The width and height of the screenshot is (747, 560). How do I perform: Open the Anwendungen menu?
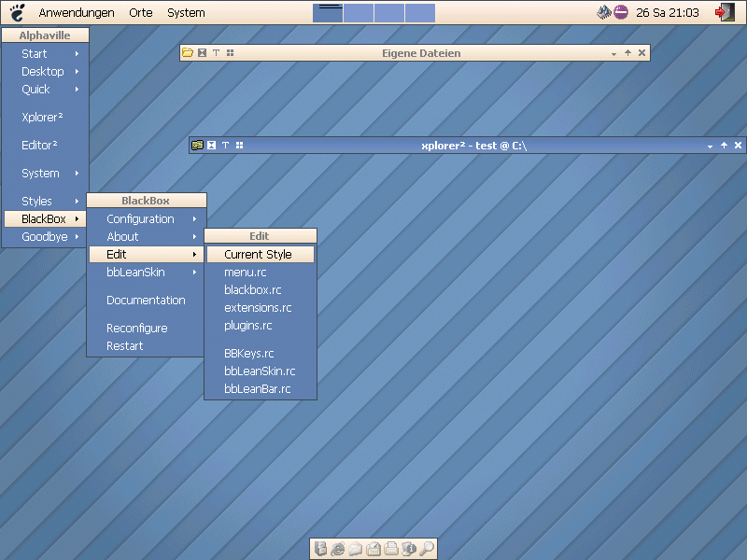coord(77,13)
